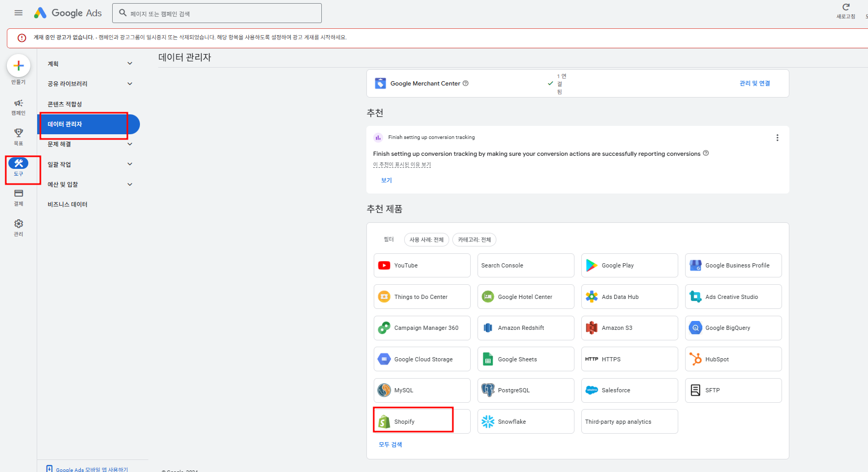Select the Google Cloud Storage tile
Image resolution: width=868 pixels, height=472 pixels.
point(422,359)
